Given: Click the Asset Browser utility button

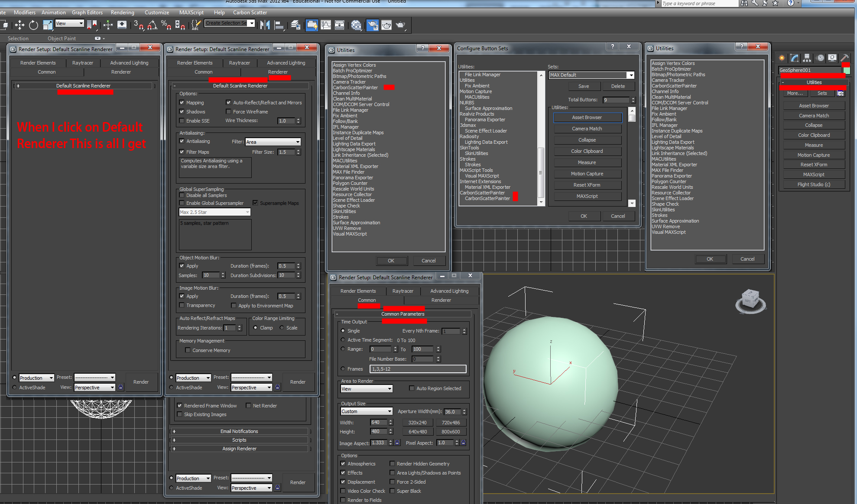Looking at the screenshot, I should click(814, 106).
